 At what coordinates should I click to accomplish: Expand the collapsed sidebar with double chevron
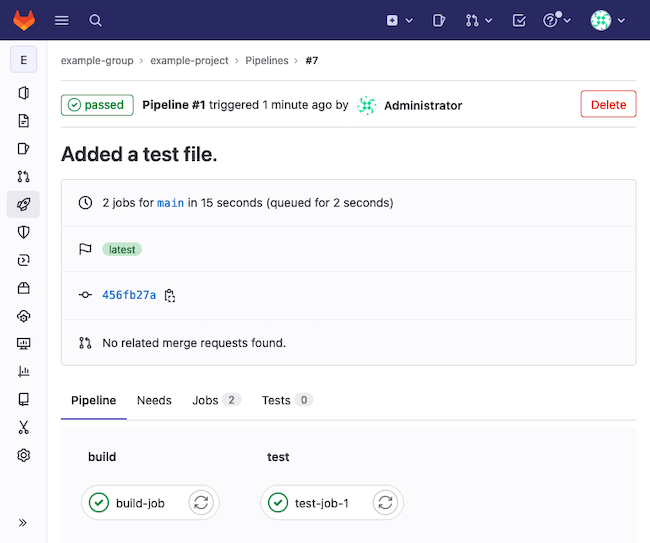pos(23,522)
